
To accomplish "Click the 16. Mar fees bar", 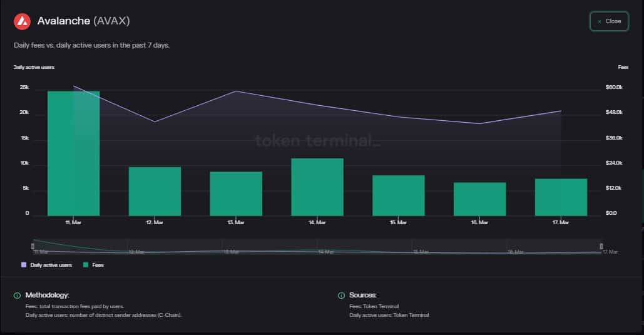I will (479, 199).
